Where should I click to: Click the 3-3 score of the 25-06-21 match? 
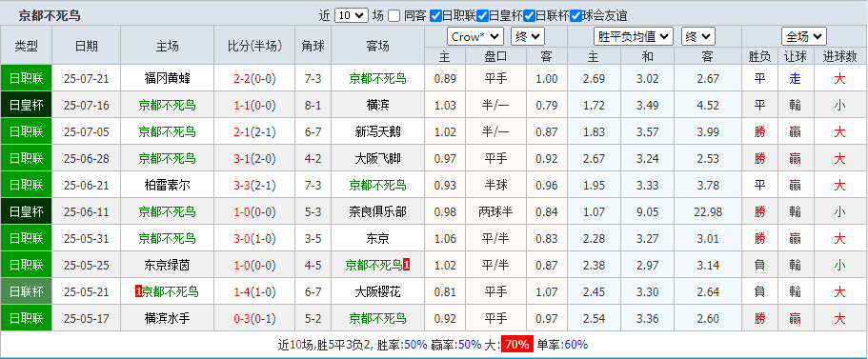(x=242, y=186)
